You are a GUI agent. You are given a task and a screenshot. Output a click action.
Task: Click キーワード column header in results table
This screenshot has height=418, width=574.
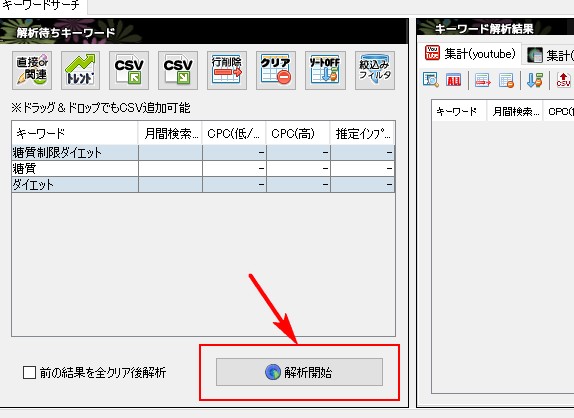(x=459, y=111)
